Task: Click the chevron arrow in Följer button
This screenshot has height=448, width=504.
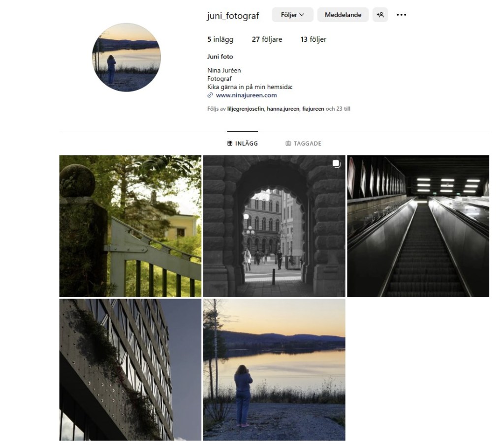Action: [x=302, y=15]
